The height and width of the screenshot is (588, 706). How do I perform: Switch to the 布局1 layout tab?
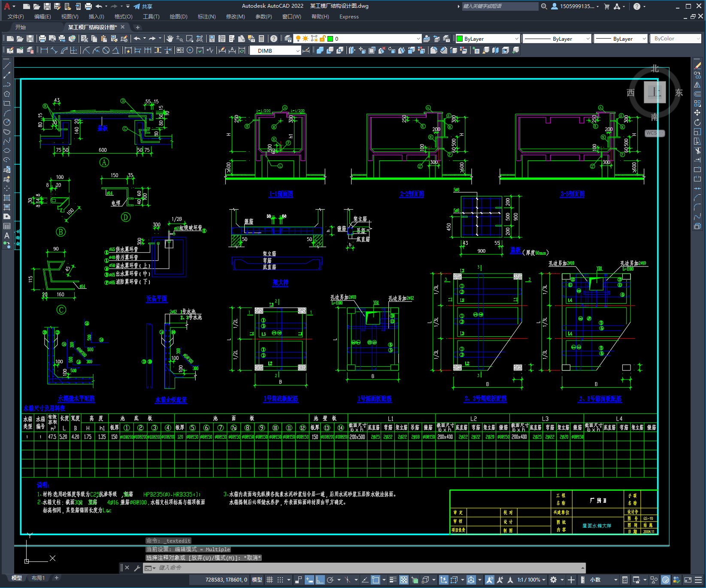tap(38, 578)
